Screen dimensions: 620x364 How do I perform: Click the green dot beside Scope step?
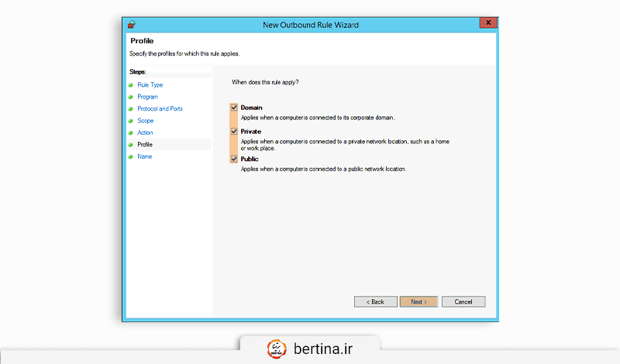[131, 121]
